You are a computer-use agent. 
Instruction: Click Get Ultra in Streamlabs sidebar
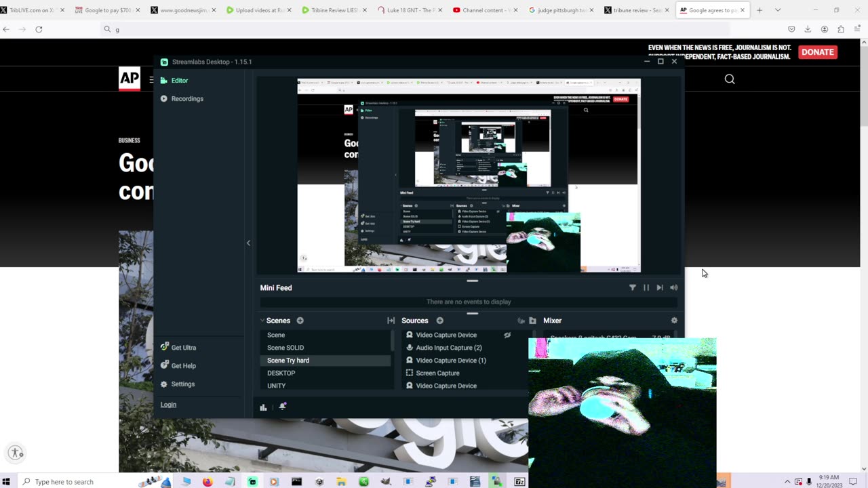coord(178,347)
